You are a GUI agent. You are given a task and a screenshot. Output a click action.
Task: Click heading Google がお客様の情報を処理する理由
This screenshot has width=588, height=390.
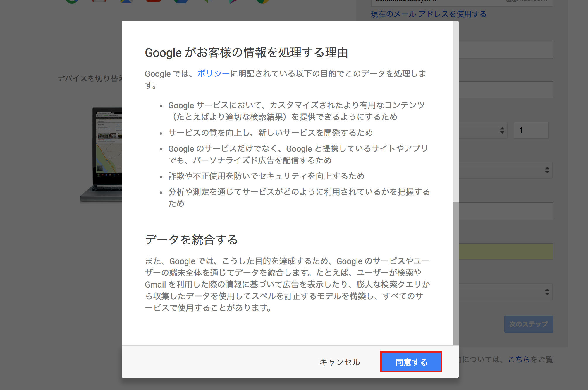coord(246,53)
